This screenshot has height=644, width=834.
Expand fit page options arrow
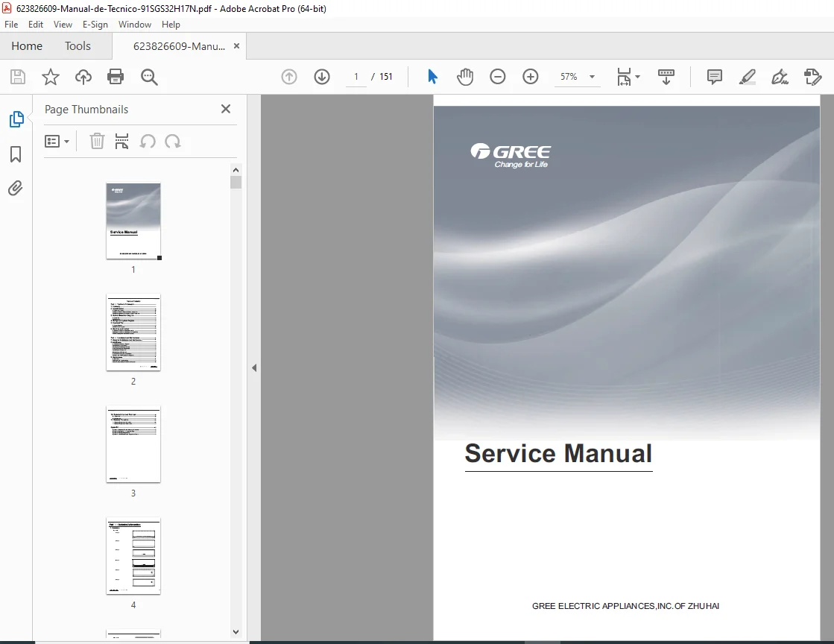coord(638,77)
